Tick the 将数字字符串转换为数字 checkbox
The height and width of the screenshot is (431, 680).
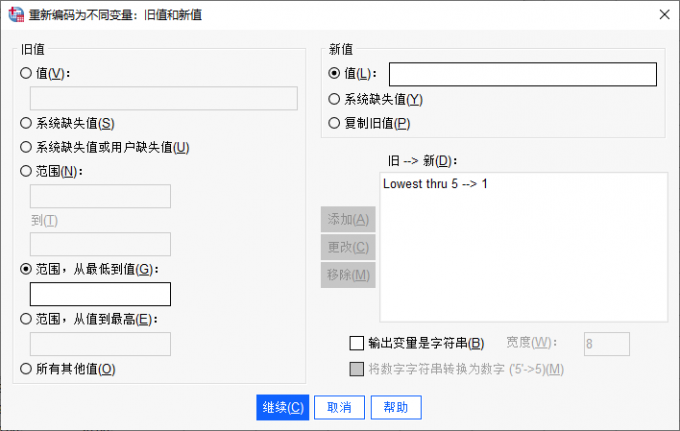356,369
